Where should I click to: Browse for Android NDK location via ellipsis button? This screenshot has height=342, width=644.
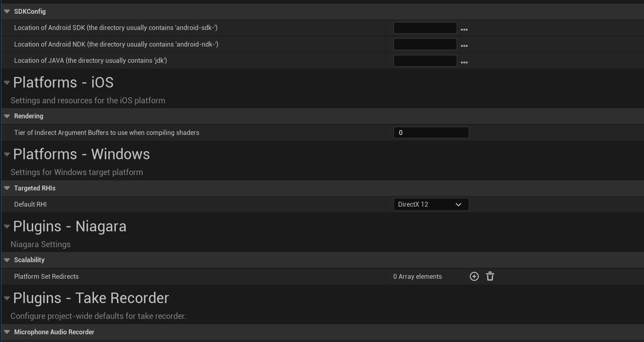464,46
